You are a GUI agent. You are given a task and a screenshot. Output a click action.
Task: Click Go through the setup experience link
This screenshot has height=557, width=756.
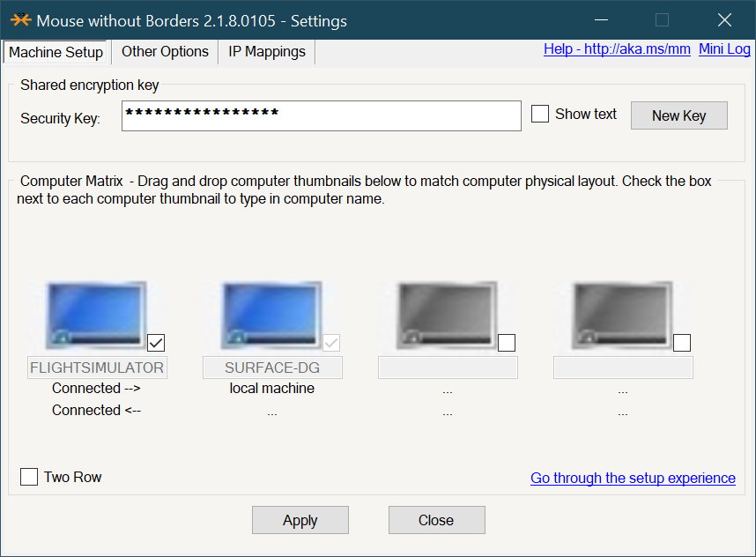[x=633, y=478]
